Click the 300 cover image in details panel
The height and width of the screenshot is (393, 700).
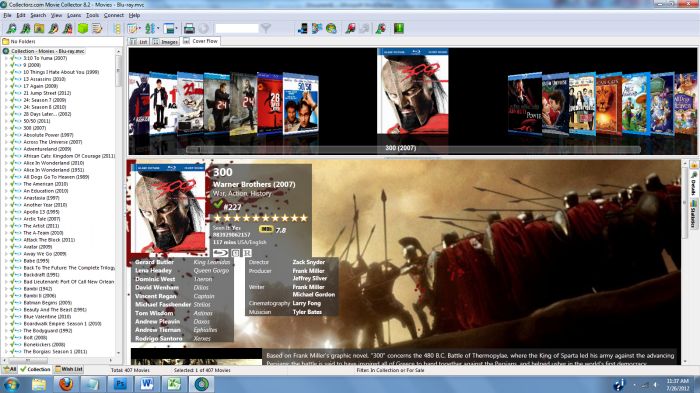pos(170,209)
